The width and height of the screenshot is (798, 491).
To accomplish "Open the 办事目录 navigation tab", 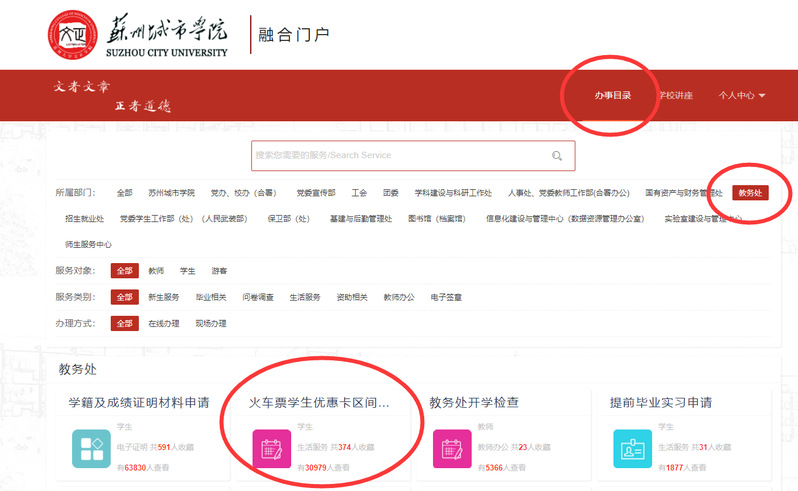I will pyautogui.click(x=612, y=96).
